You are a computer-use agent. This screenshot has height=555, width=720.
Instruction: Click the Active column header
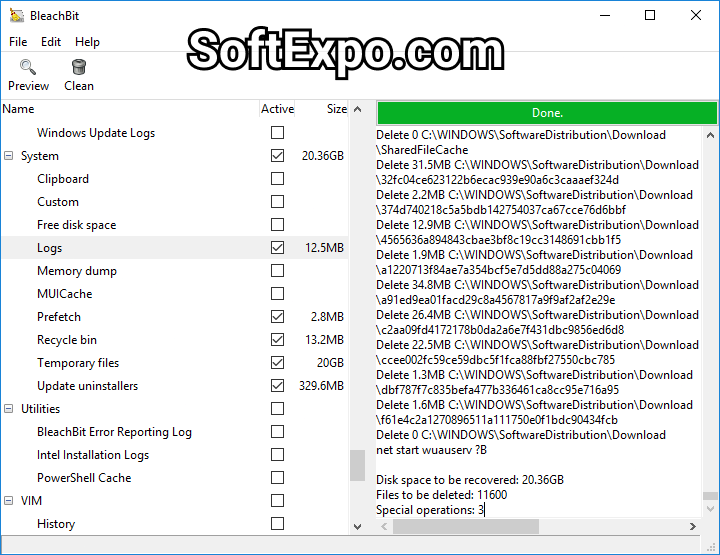pos(277,109)
